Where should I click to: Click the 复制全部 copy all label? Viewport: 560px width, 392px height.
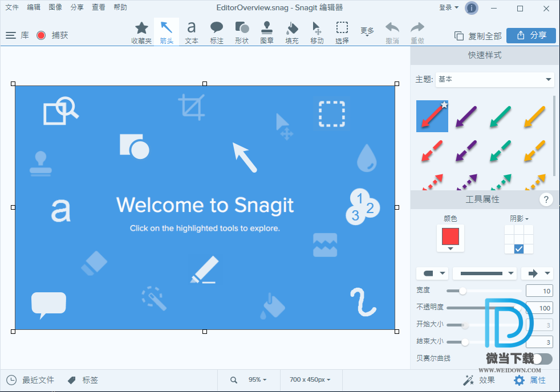[x=485, y=36]
